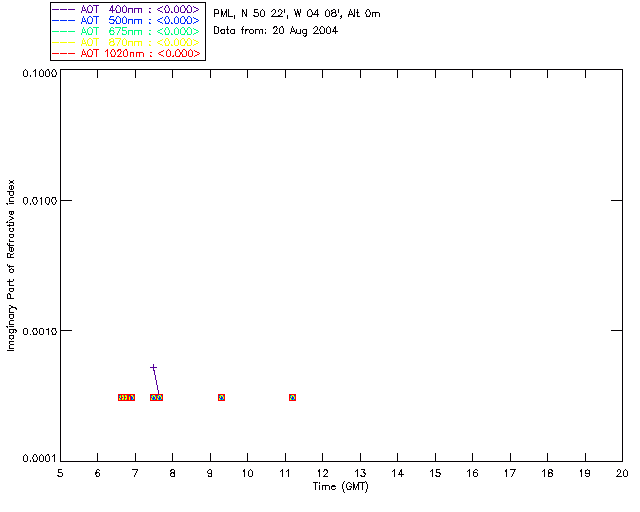The width and height of the screenshot is (640, 512).
Task: Click the x-axis tick label 20
Action: tap(622, 473)
